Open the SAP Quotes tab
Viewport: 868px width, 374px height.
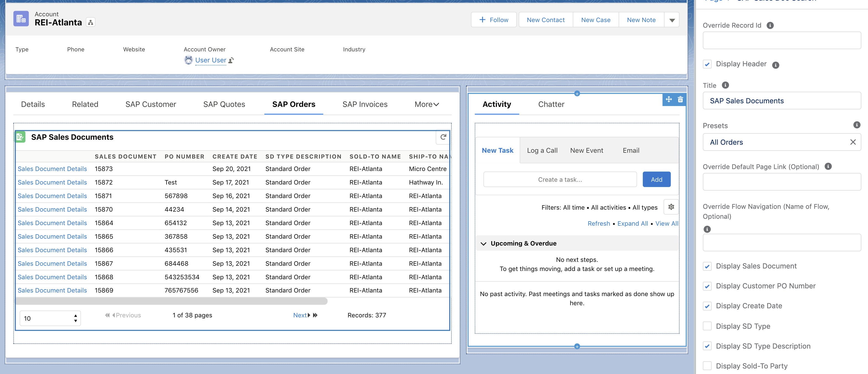tap(224, 104)
